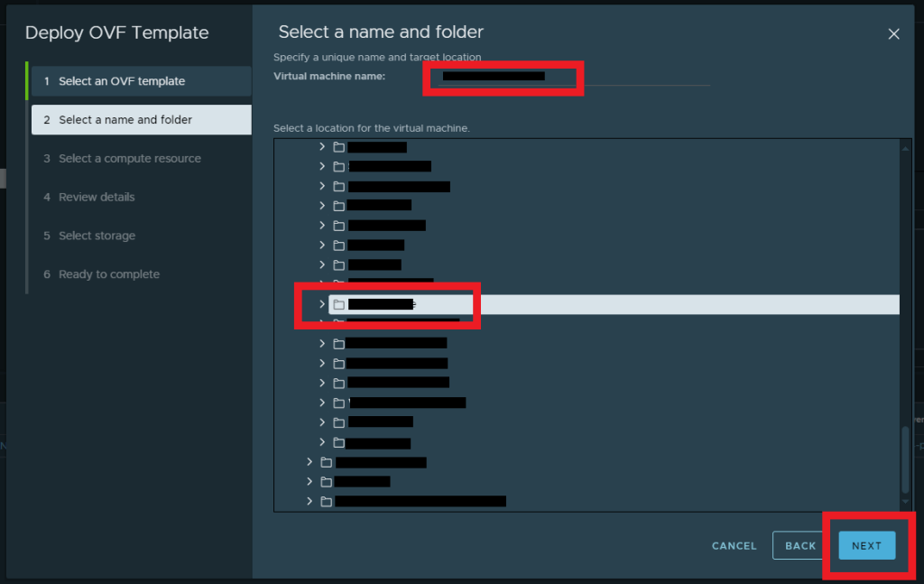Click the folder icon in the highlighted row
The width and height of the screenshot is (924, 584).
tap(339, 304)
